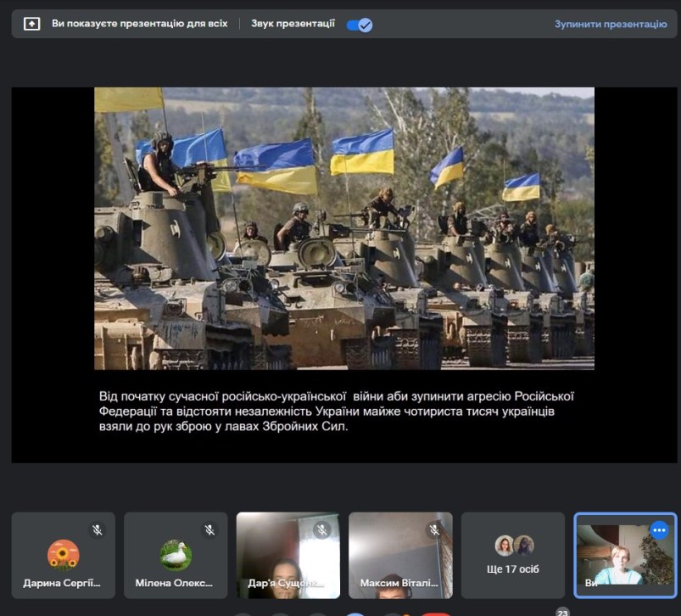Click Мілена's duck avatar
The width and height of the screenshot is (681, 616).
(x=176, y=555)
